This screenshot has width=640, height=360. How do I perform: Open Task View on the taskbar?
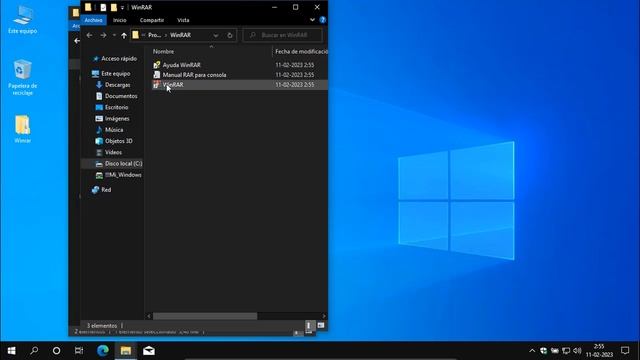click(79, 351)
